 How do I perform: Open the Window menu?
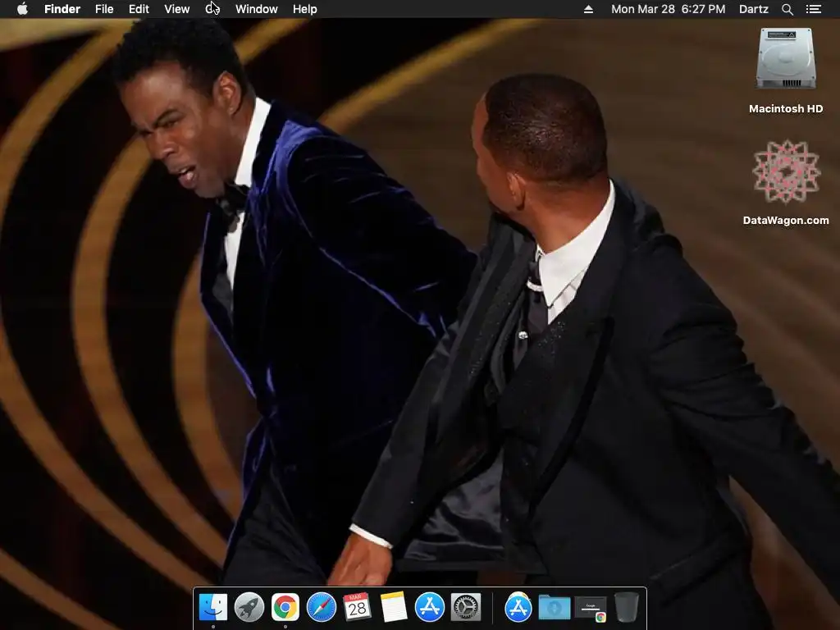click(257, 9)
